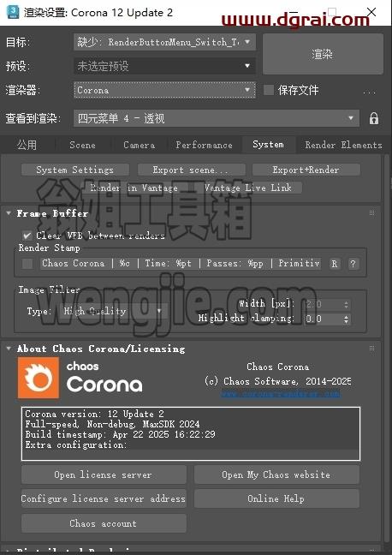Viewport: 392px width, 555px height.
Task: Click the ? help button for Render Stamp
Action: [353, 264]
